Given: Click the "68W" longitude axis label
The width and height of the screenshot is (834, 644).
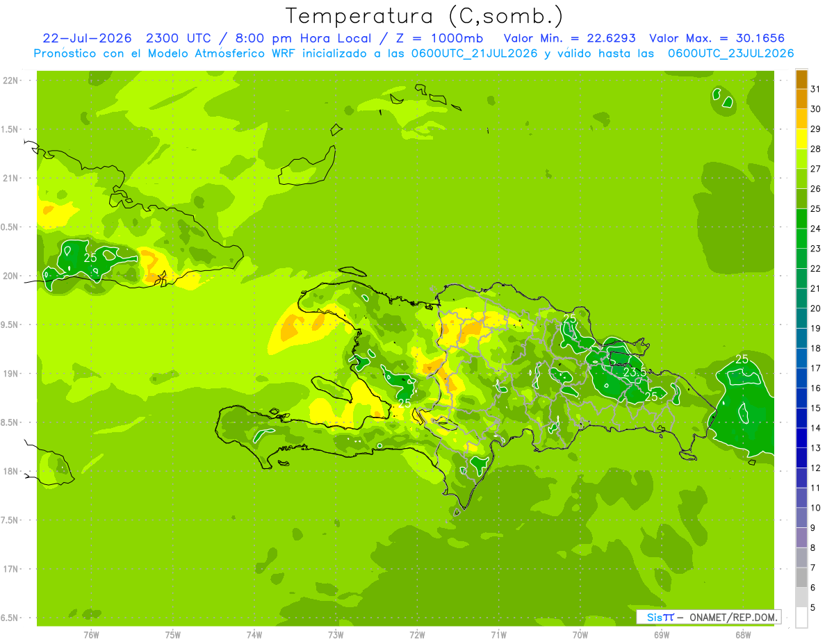Looking at the screenshot, I should click(743, 634).
